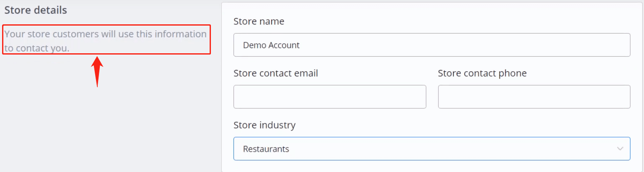The width and height of the screenshot is (644, 172).
Task: Click the Demo Account text in Store name
Action: pyautogui.click(x=271, y=45)
